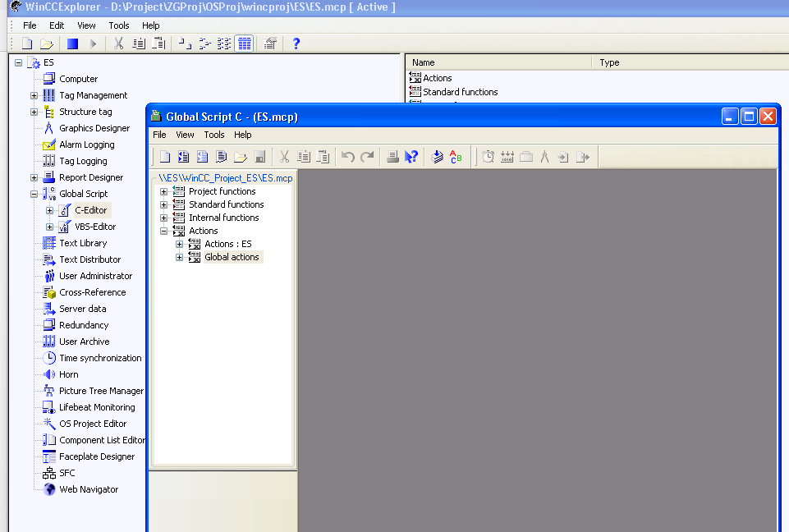Select User Administrator in tree
Image resolution: width=789 pixels, height=532 pixels.
pyautogui.click(x=95, y=276)
